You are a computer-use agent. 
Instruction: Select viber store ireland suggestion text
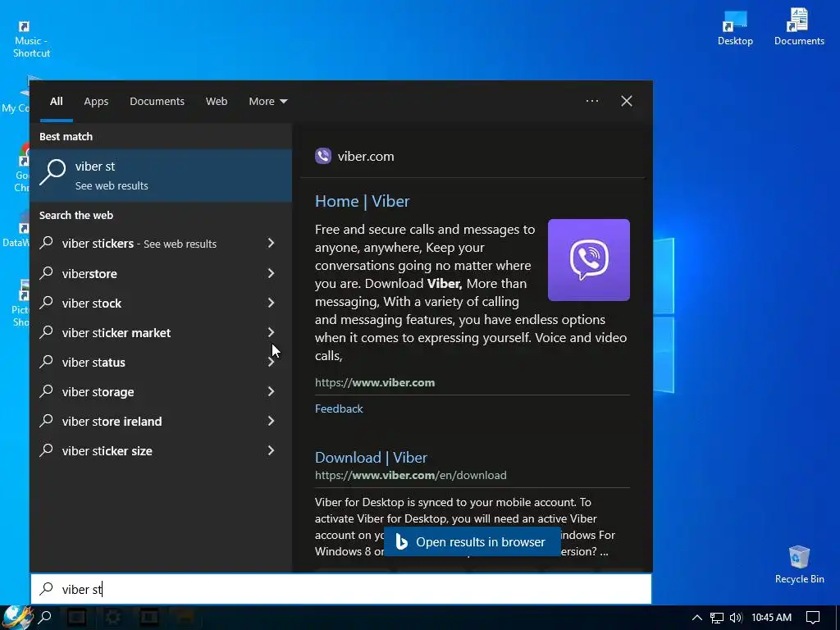coord(112,422)
